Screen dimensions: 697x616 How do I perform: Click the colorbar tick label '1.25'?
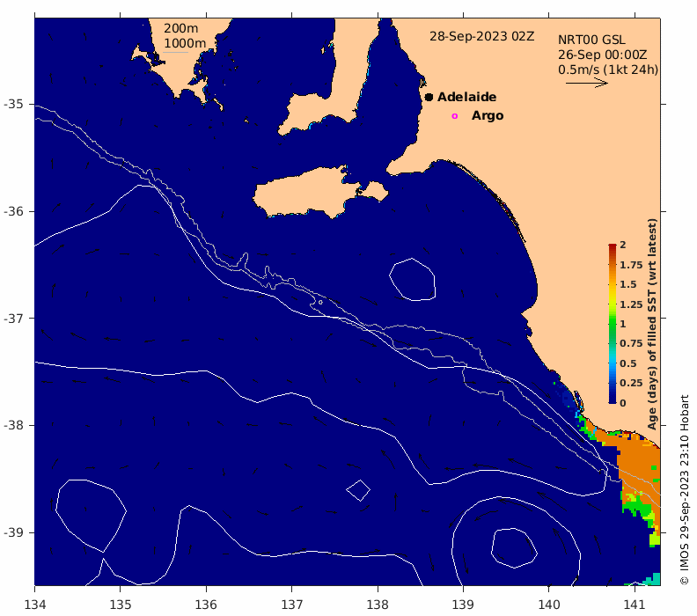(631, 304)
